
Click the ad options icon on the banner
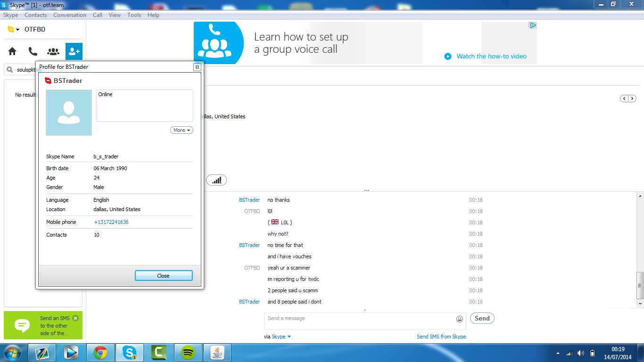coord(533,25)
